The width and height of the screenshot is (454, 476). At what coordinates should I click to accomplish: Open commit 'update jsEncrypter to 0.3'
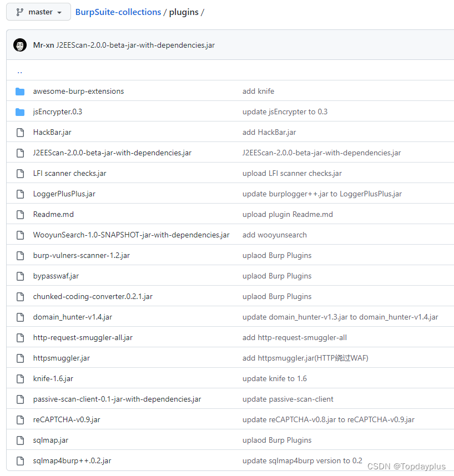tap(285, 112)
